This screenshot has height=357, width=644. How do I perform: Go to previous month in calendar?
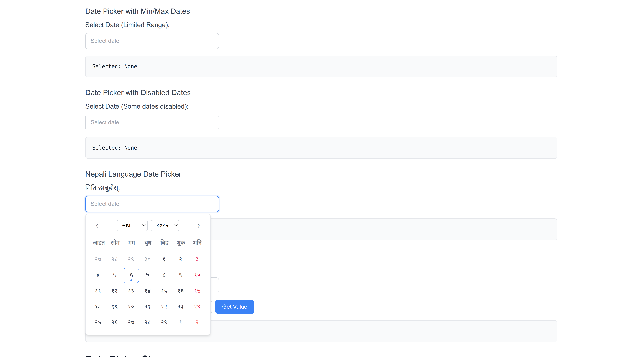pos(97,226)
